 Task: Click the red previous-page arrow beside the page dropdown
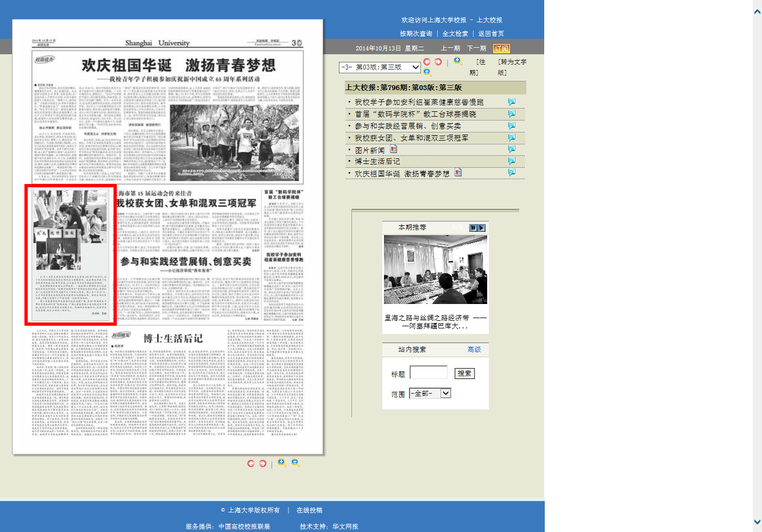pyautogui.click(x=427, y=62)
